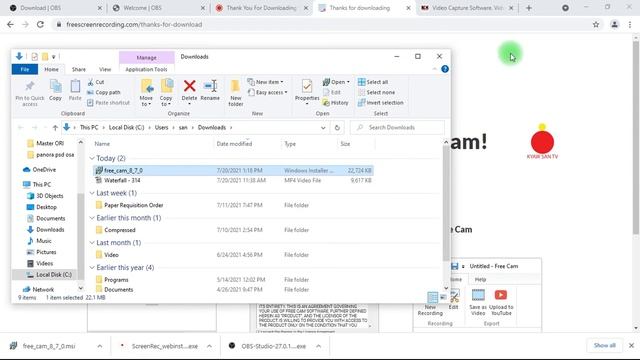
Task: Click Select none in ribbon
Action: 376,92
